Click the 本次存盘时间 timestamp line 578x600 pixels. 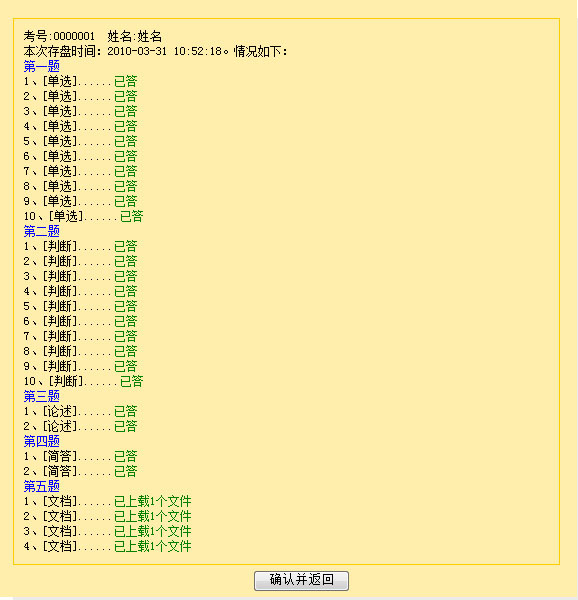pos(155,51)
